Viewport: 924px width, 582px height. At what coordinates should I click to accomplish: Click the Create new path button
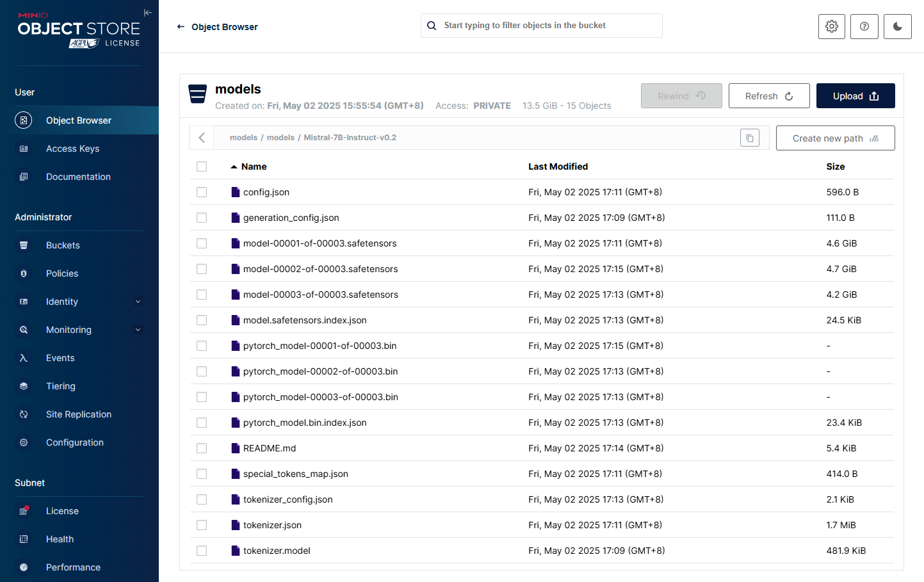(835, 138)
